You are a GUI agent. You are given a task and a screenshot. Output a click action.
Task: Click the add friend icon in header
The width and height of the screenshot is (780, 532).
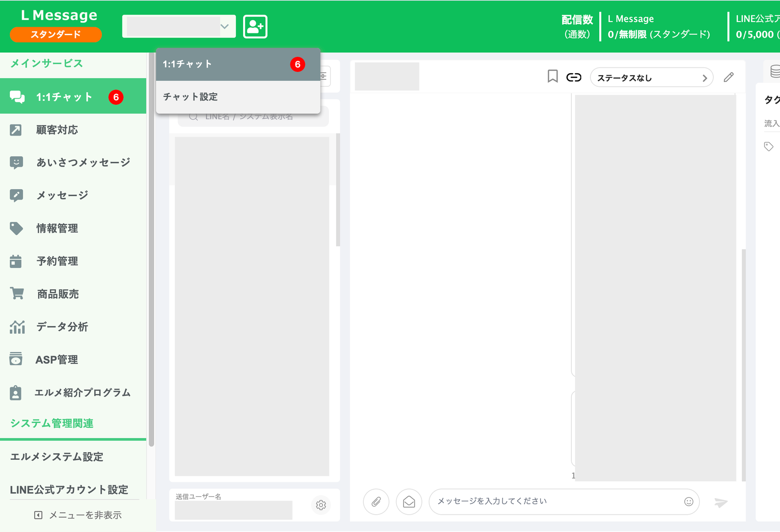(255, 27)
